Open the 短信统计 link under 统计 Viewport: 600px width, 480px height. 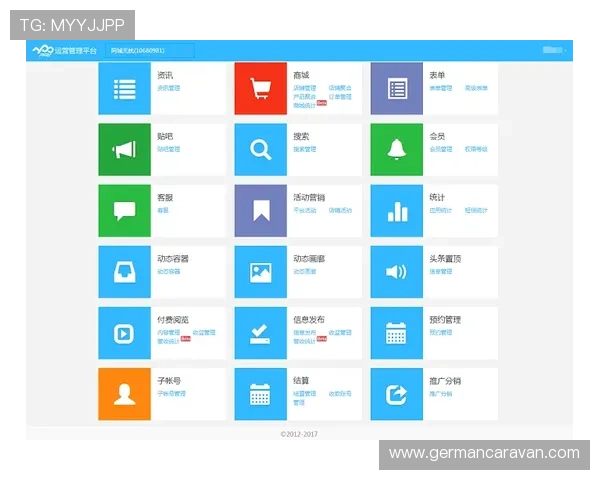coord(476,211)
